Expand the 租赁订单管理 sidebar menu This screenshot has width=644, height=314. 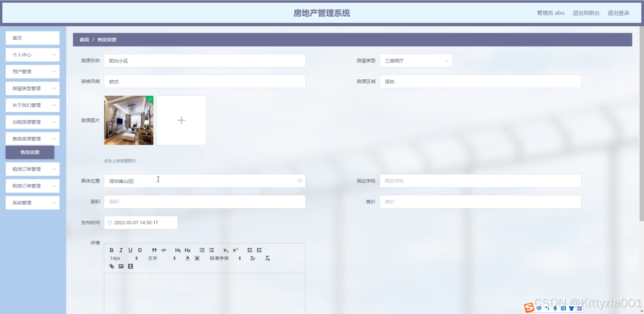coord(33,169)
